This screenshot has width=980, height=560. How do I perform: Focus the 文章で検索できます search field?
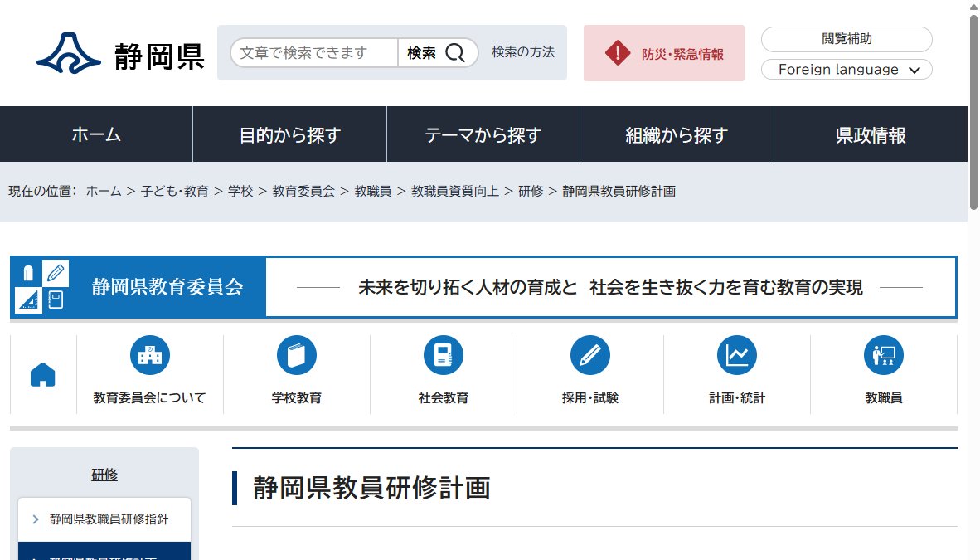tap(314, 53)
